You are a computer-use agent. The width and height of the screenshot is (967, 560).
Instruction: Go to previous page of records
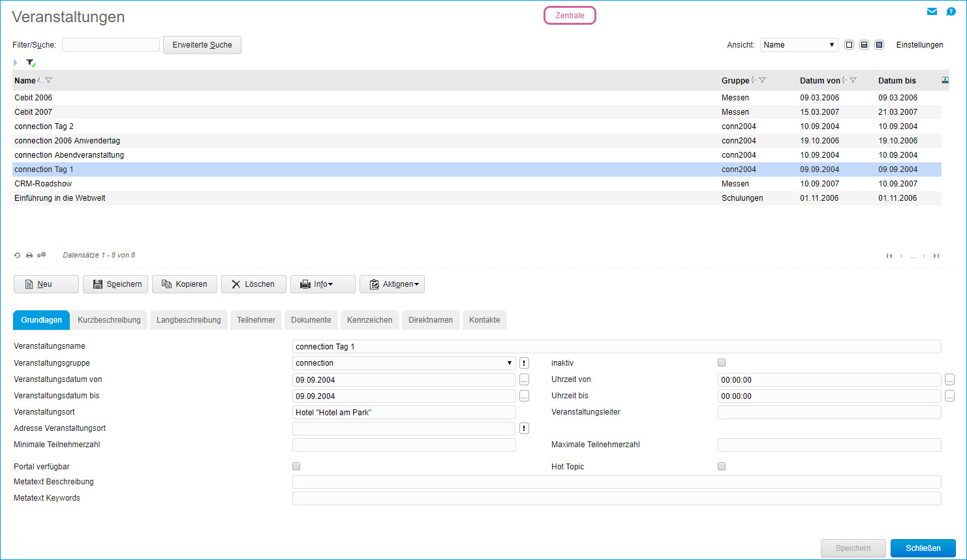901,256
